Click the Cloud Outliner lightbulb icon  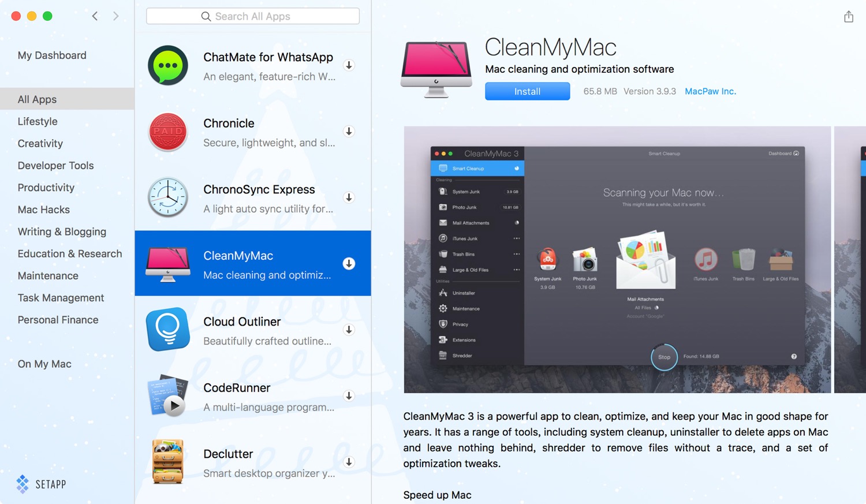(168, 330)
